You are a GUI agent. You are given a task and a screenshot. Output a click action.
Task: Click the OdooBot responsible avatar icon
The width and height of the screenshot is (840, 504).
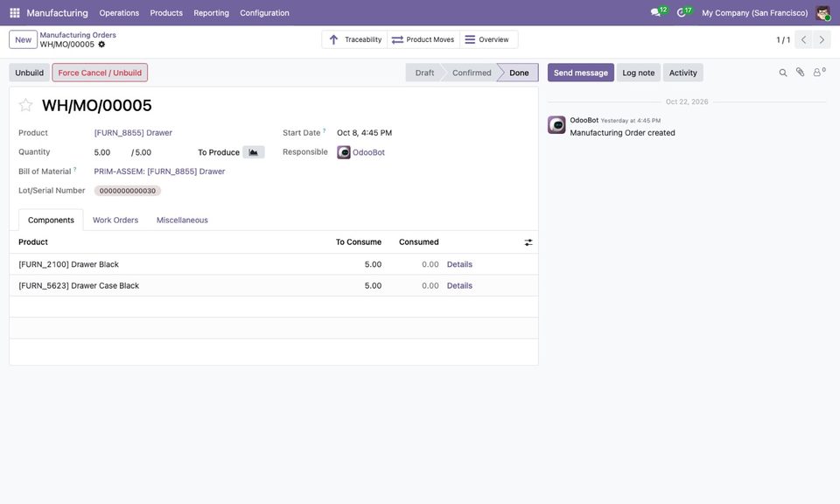click(x=343, y=152)
